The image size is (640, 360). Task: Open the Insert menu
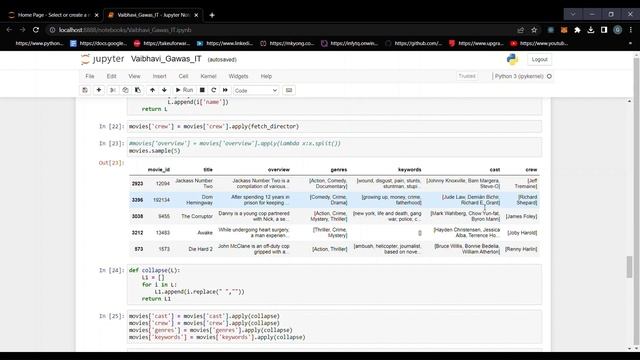pyautogui.click(x=159, y=76)
